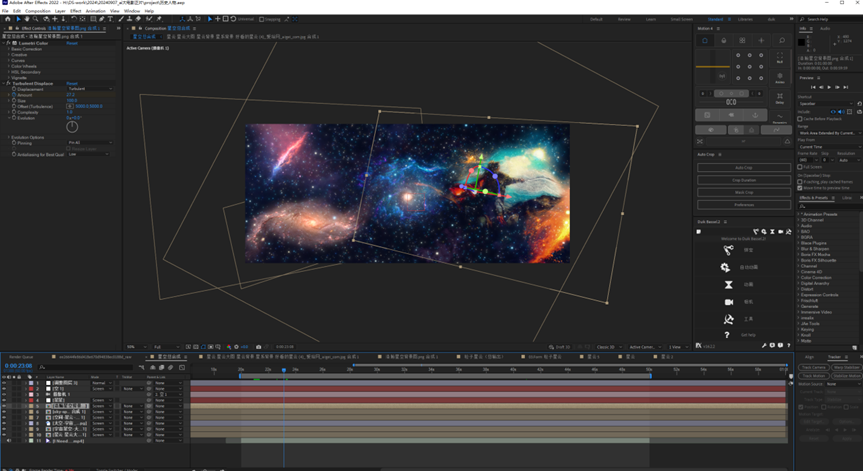Image resolution: width=863 pixels, height=471 pixels.
Task: Open the Animation menu
Action: click(x=95, y=10)
